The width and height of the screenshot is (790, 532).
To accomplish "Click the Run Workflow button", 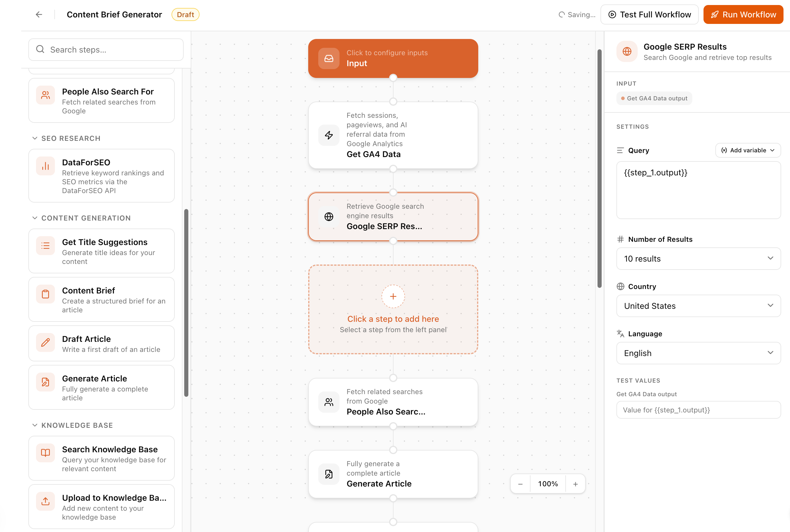I will [x=743, y=14].
